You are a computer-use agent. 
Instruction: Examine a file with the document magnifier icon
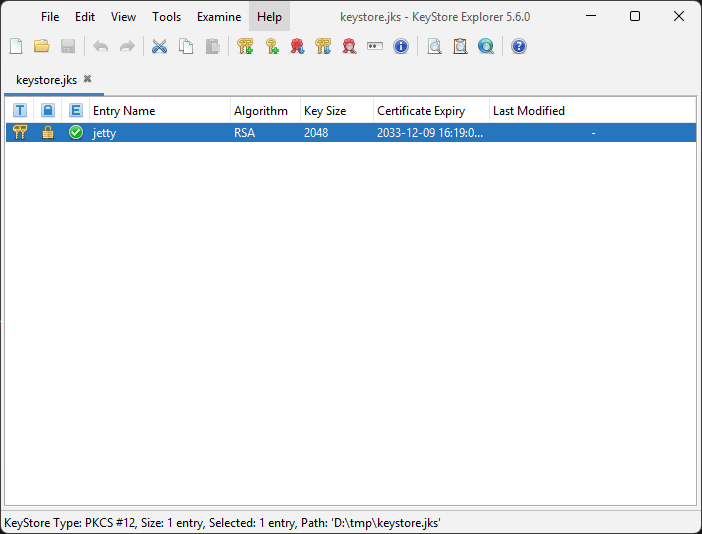(x=434, y=46)
